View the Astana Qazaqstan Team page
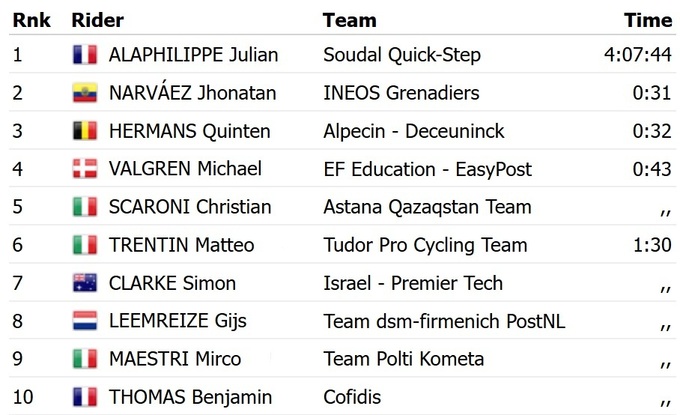Screen dimensions: 680x415 point(427,207)
